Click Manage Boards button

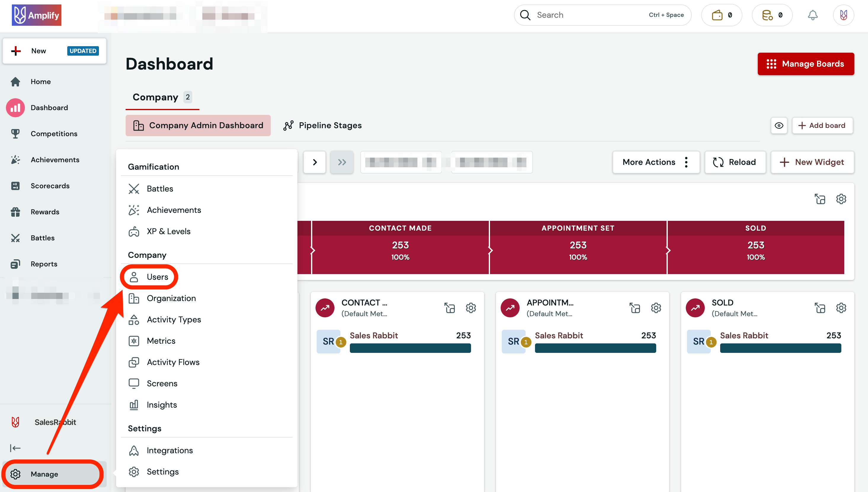coord(805,64)
